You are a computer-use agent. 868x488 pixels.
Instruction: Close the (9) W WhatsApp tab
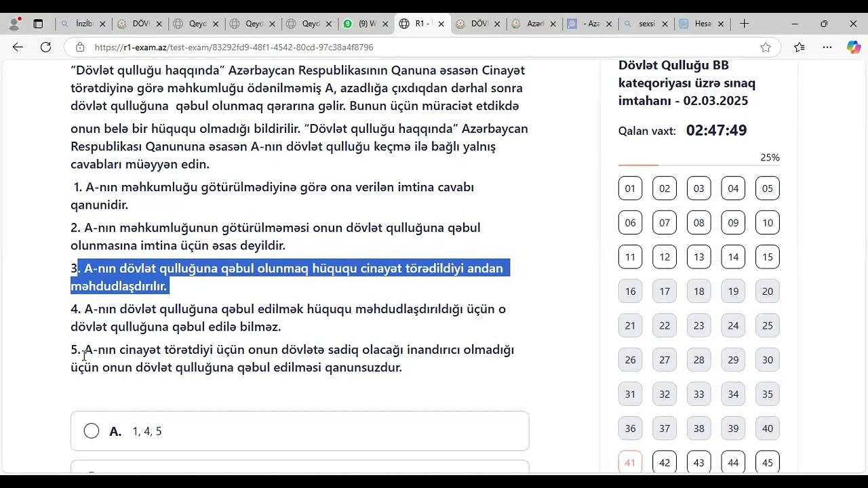pos(384,24)
